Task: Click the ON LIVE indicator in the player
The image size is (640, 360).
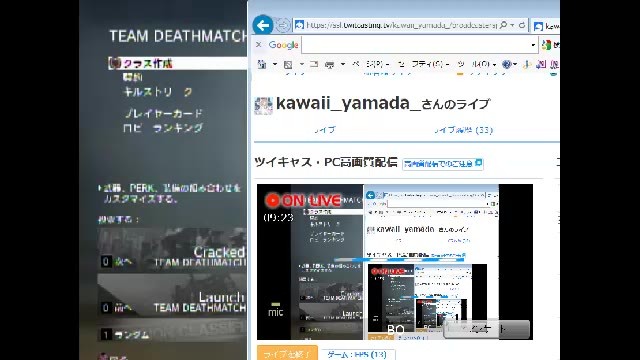Action: 303,200
